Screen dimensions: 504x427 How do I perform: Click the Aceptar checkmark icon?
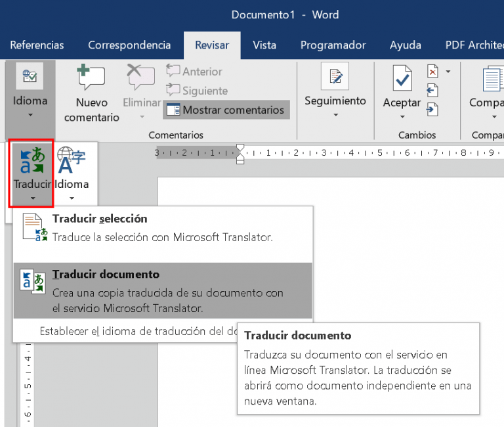point(402,78)
